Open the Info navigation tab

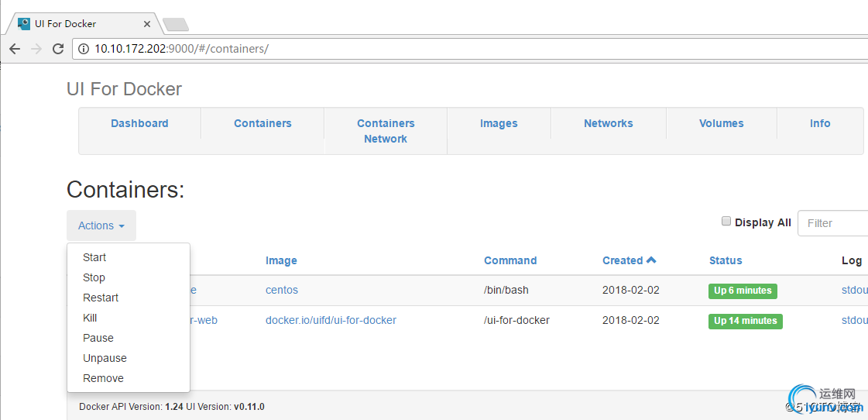coord(820,123)
